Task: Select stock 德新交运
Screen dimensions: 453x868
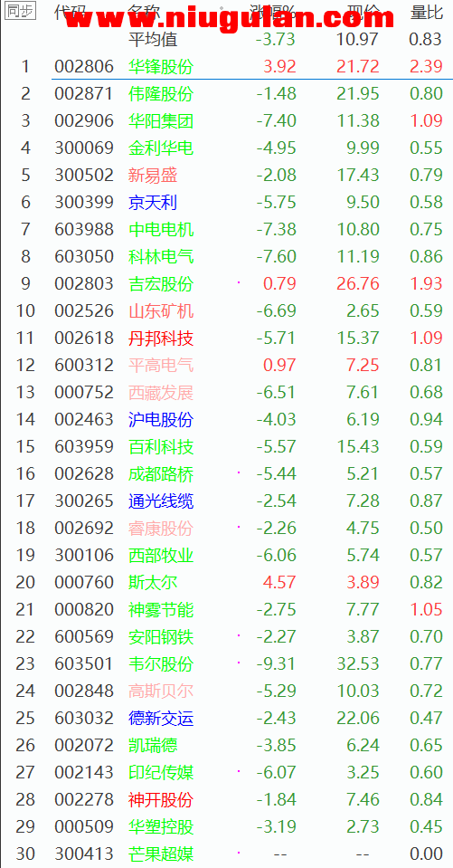Action: pyautogui.click(x=161, y=718)
